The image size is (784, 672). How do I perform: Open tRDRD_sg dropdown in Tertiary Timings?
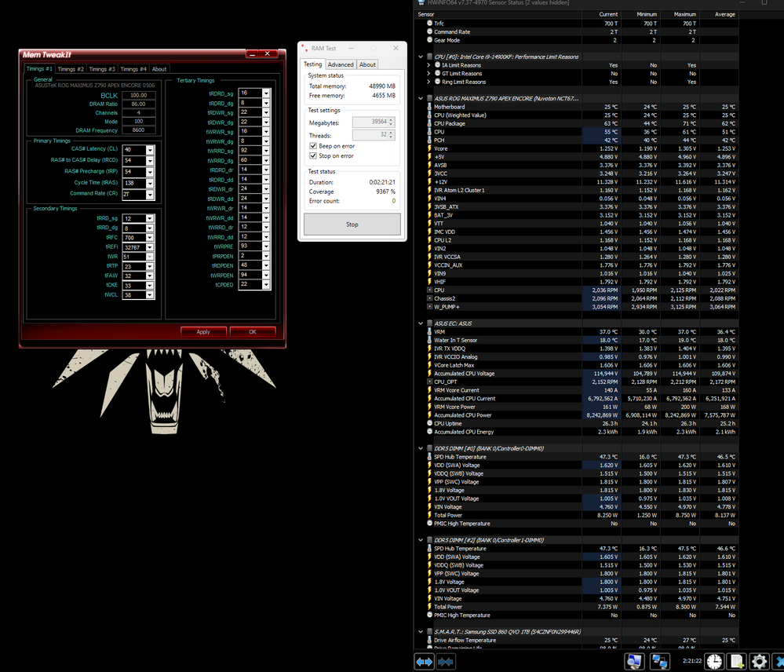tap(266, 93)
